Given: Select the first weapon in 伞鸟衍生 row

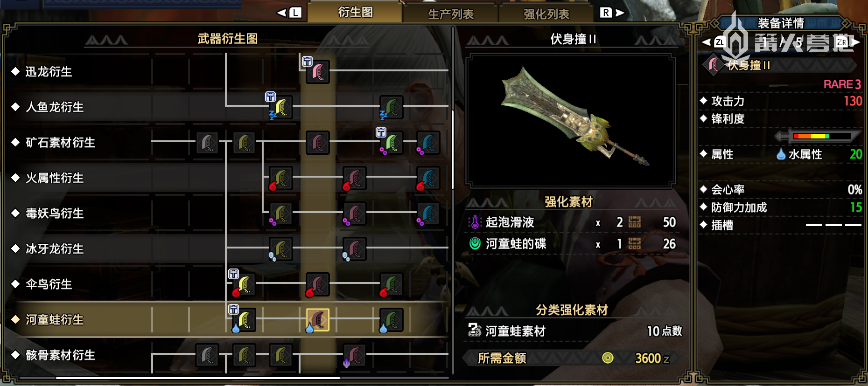Looking at the screenshot, I should (244, 284).
